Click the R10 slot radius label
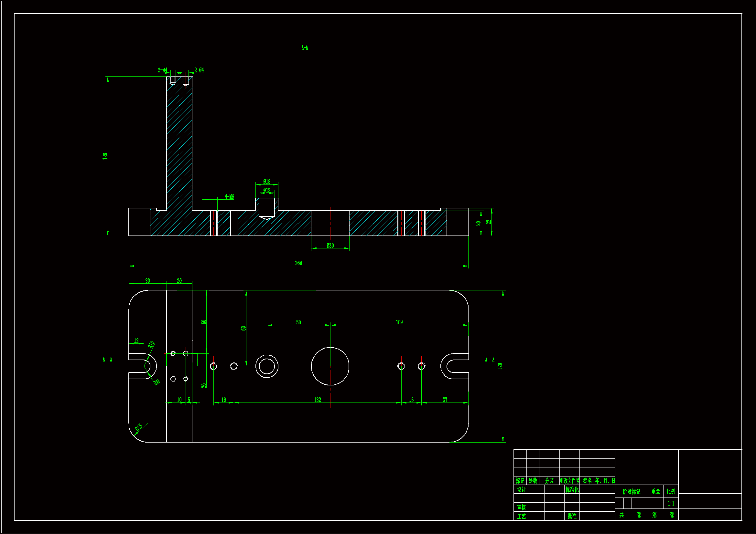 pyautogui.click(x=151, y=344)
